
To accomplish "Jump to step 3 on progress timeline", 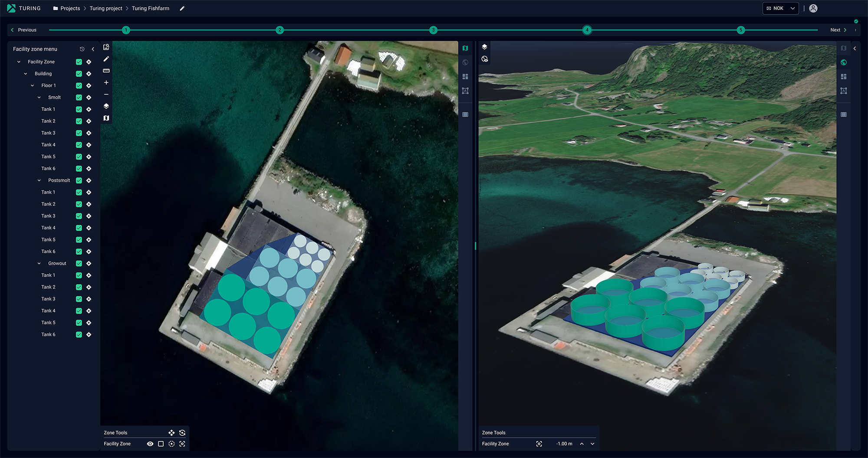I will [x=433, y=30].
